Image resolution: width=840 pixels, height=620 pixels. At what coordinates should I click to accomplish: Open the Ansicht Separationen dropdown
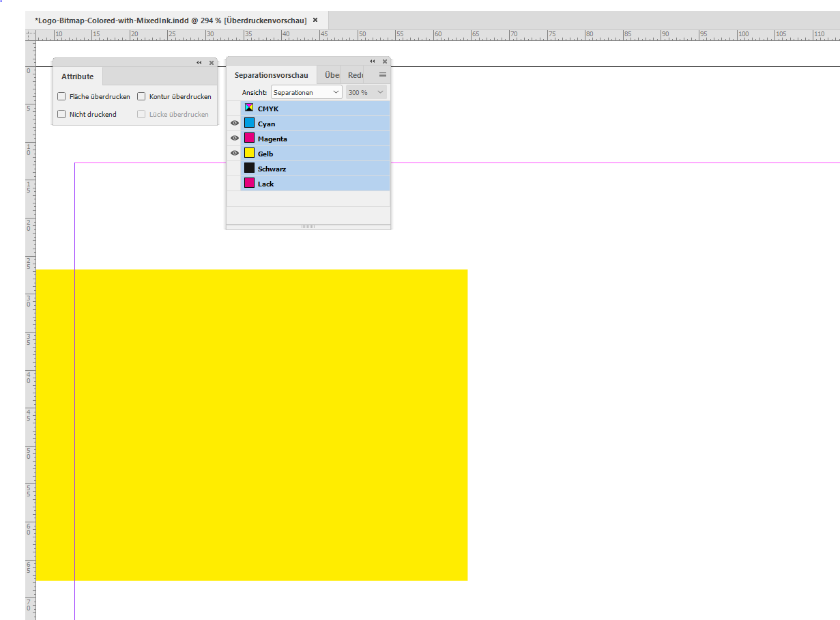point(306,92)
